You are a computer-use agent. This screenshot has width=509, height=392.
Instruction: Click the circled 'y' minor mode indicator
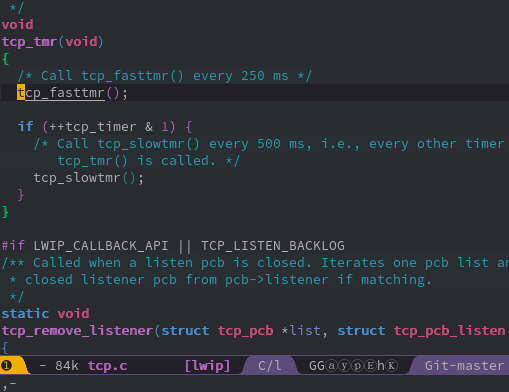344,366
